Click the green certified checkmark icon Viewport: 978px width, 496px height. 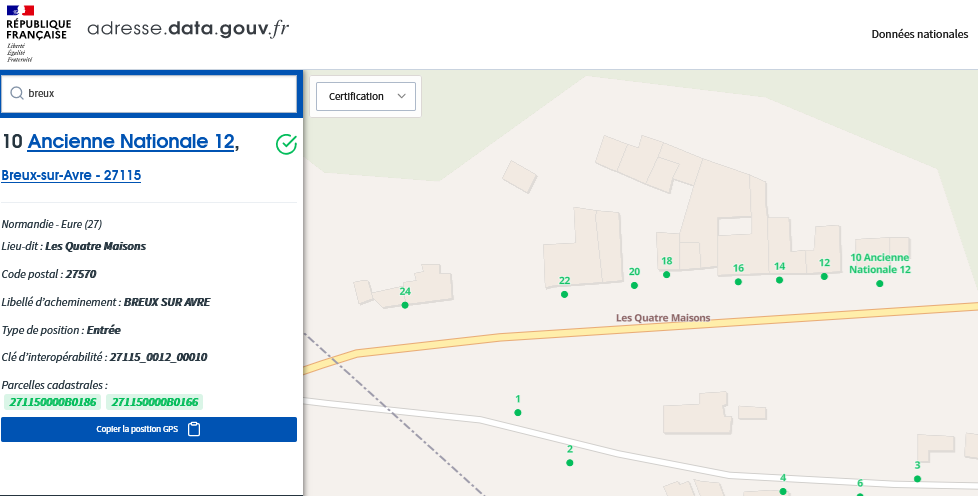(286, 145)
